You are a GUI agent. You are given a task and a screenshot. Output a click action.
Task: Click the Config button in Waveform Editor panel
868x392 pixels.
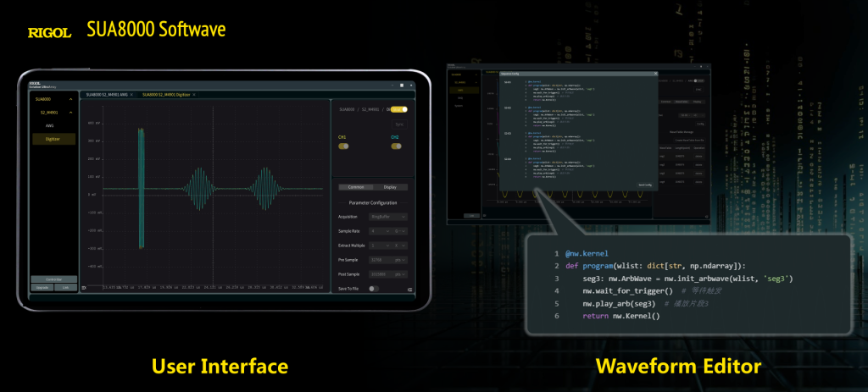coord(700,124)
